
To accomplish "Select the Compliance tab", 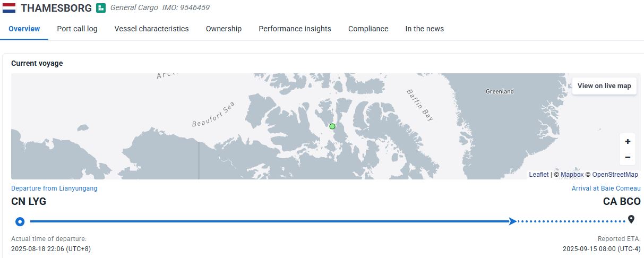I will point(368,29).
